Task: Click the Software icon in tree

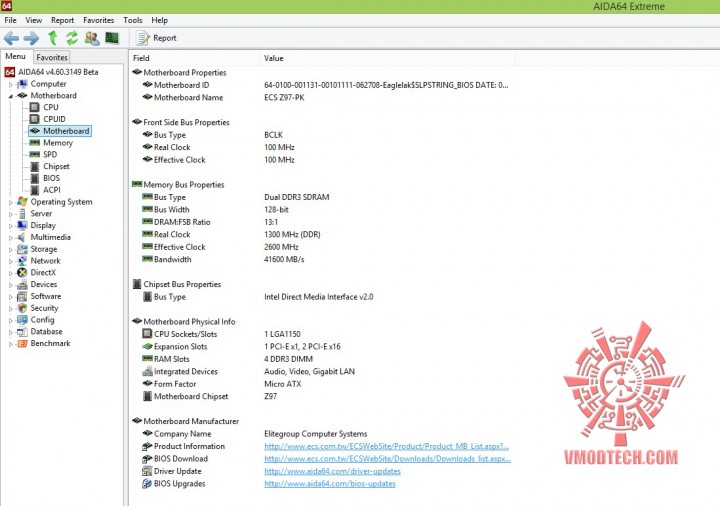Action: pos(22,297)
